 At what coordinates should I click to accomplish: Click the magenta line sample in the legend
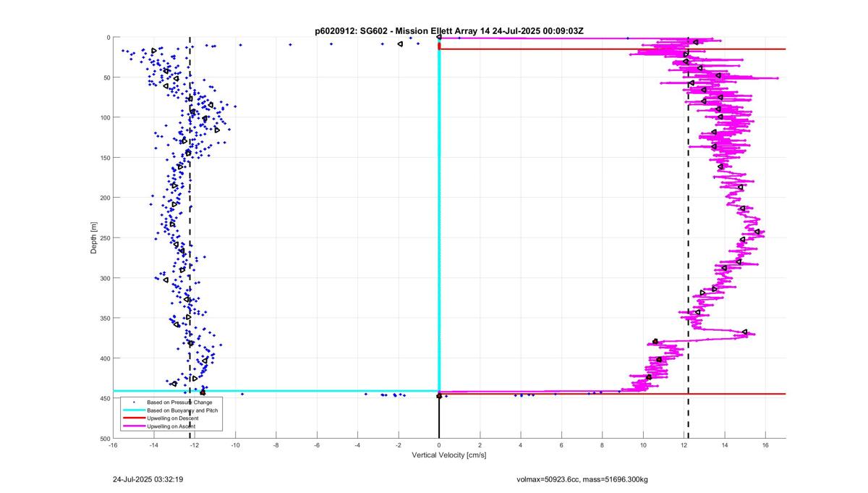point(133,427)
